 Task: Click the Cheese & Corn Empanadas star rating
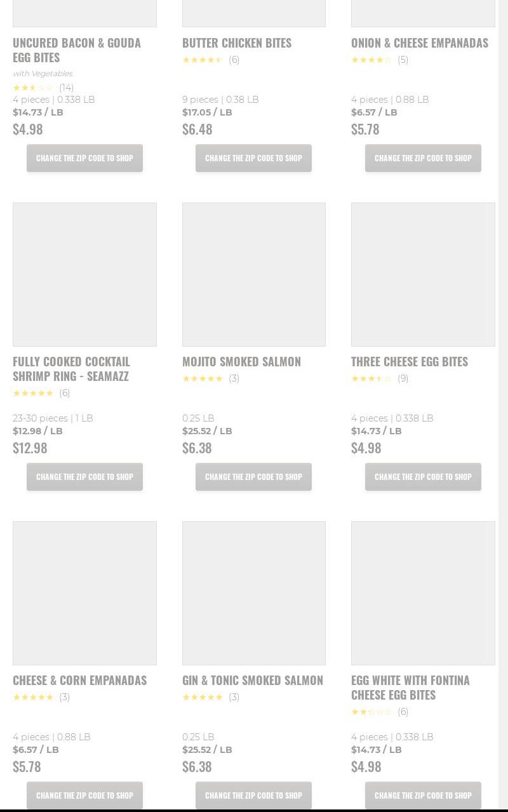[x=33, y=697]
